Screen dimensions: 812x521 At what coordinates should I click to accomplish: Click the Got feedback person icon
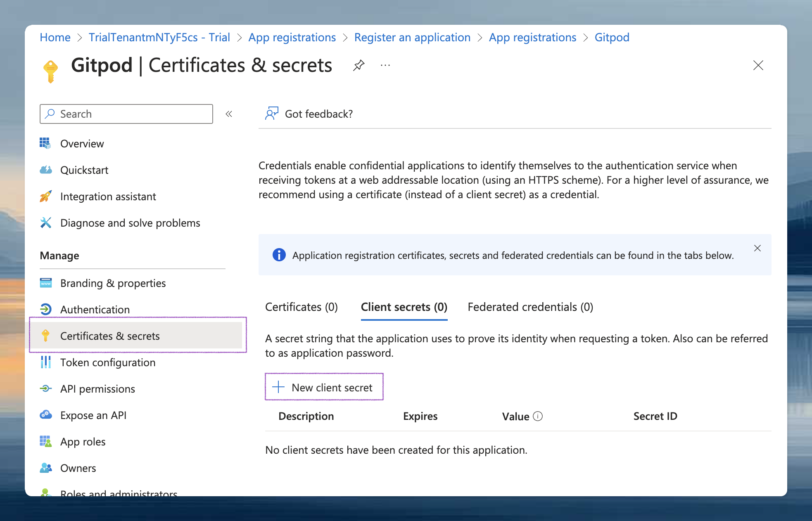pos(271,114)
